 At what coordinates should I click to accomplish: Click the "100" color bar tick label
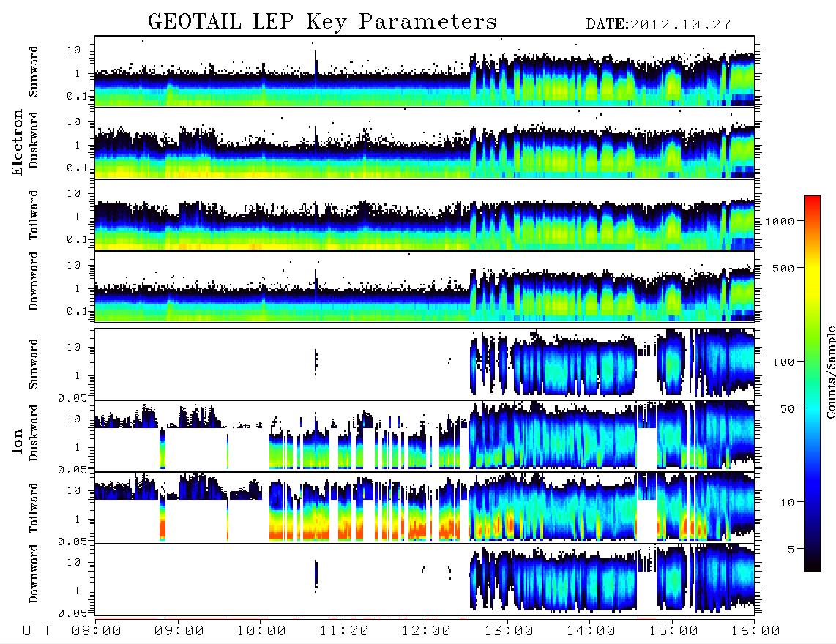point(784,362)
